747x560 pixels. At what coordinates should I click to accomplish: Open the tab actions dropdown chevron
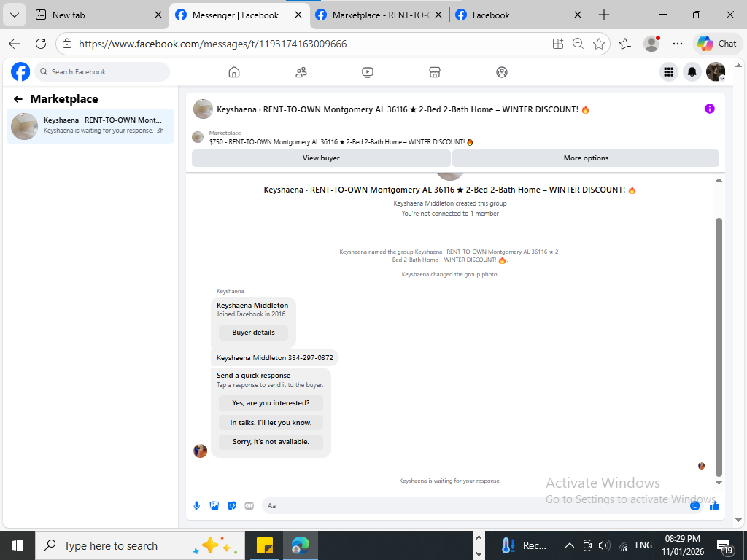pos(15,15)
